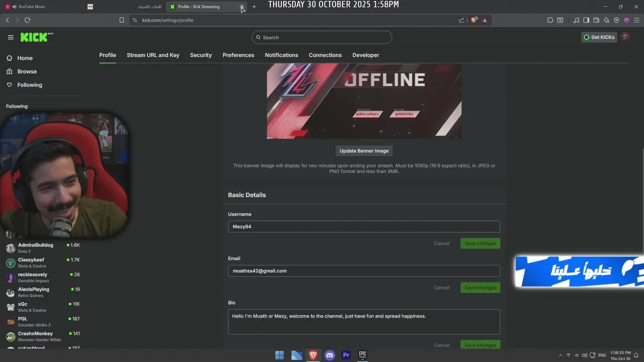This screenshot has height=362, width=644.
Task: Open xQc channel in sidebar
Action: 43,307
